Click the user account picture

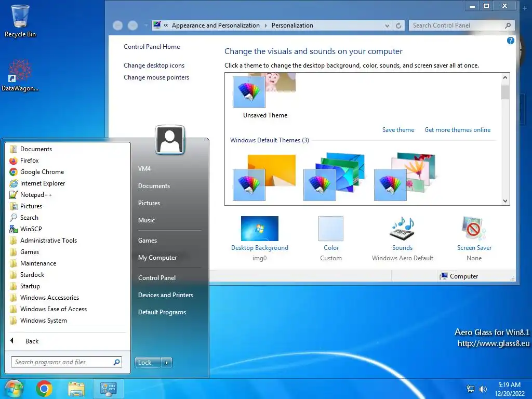click(x=170, y=140)
